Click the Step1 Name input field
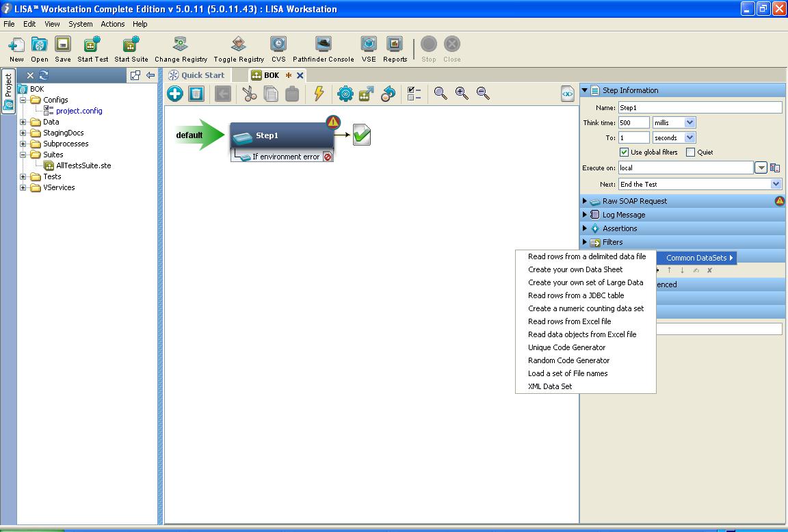Image resolution: width=788 pixels, height=532 pixels. tap(700, 107)
